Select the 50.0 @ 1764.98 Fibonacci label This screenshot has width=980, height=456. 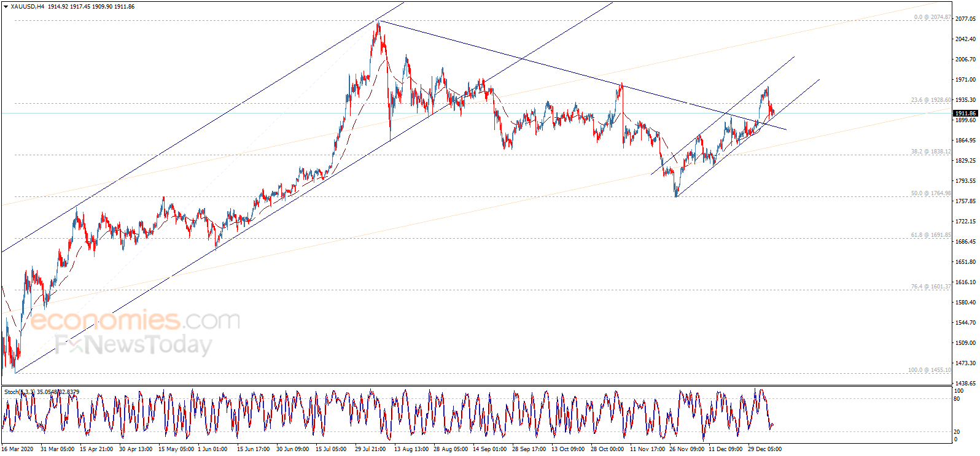point(931,193)
